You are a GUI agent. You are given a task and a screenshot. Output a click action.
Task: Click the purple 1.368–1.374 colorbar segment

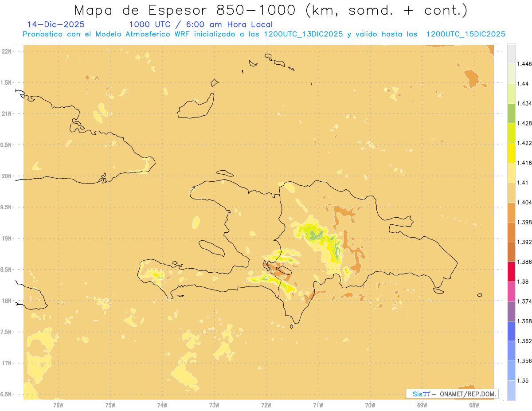(x=511, y=311)
